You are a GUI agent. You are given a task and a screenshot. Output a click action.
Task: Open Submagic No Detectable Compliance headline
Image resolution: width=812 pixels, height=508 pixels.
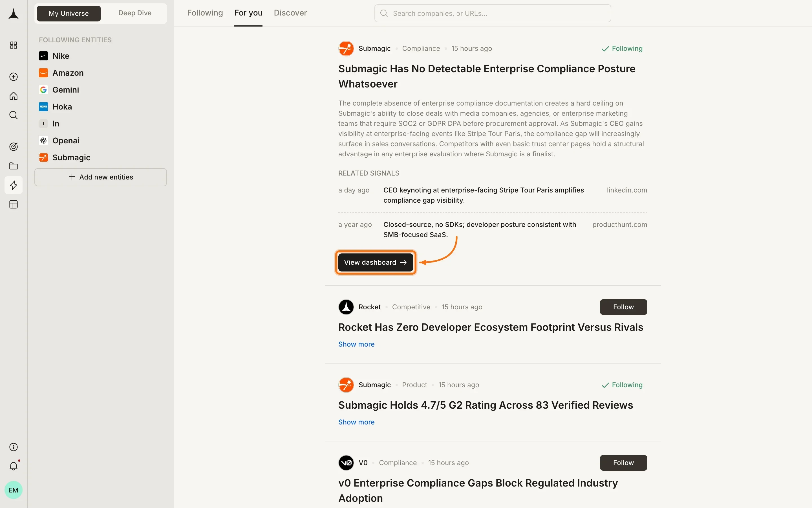point(487,76)
